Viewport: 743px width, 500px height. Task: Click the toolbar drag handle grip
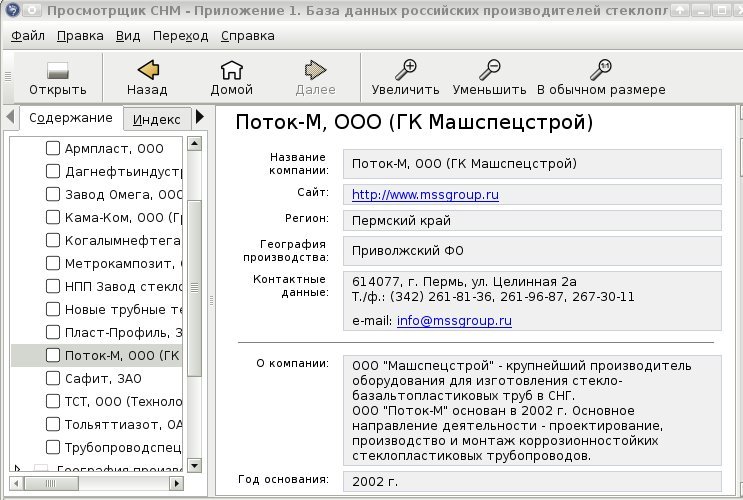(8, 77)
